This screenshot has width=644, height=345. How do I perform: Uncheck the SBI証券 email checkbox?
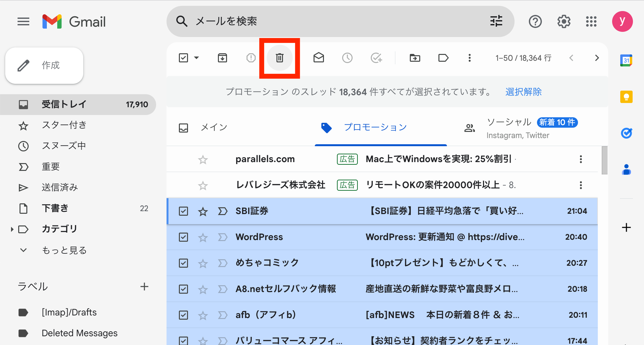[183, 211]
